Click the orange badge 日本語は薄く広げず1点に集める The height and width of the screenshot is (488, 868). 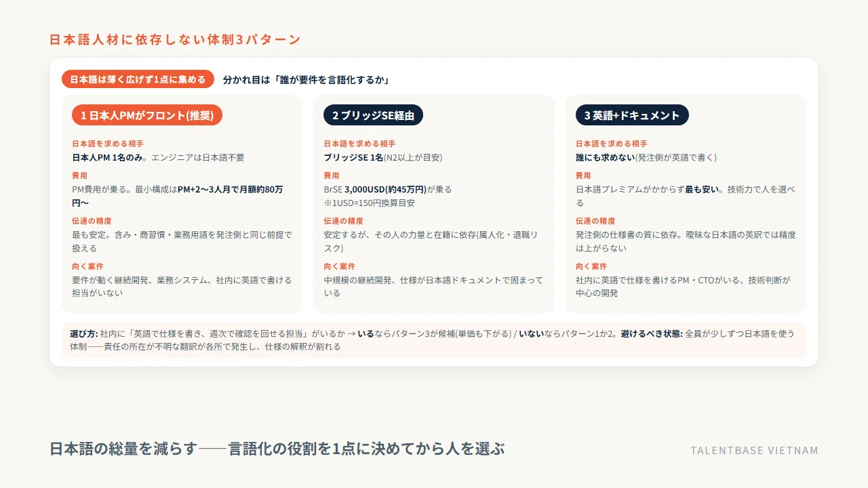pyautogui.click(x=138, y=79)
